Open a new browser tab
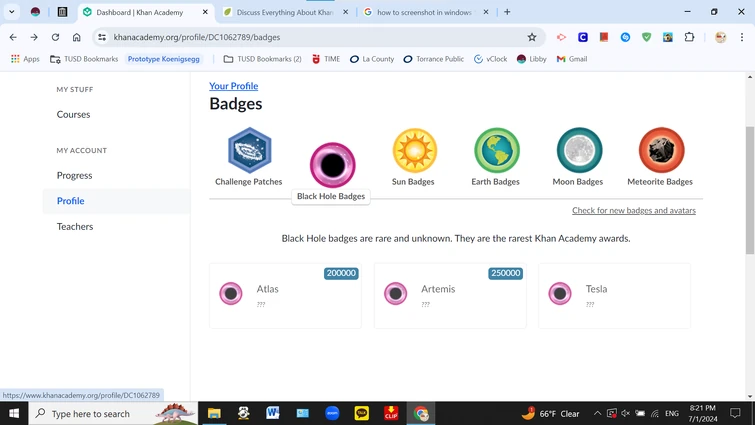Screen dimensions: 755x425 coord(507,12)
